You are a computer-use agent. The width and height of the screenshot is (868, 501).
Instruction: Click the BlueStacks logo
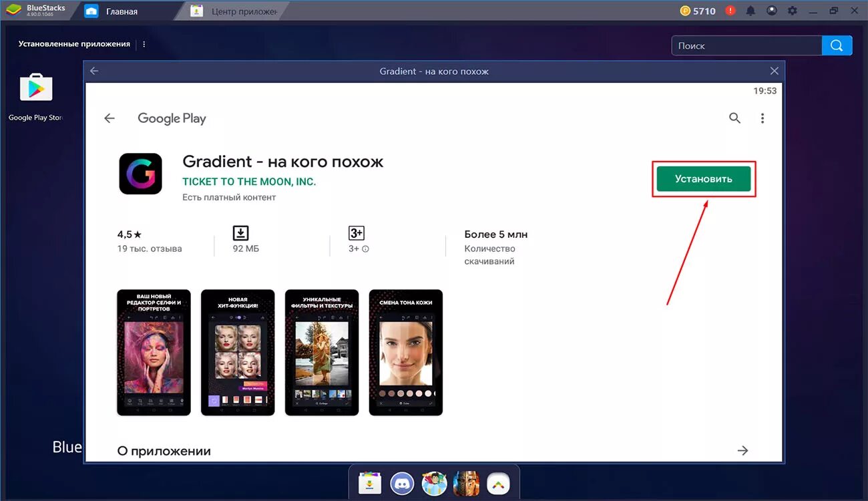tap(13, 11)
